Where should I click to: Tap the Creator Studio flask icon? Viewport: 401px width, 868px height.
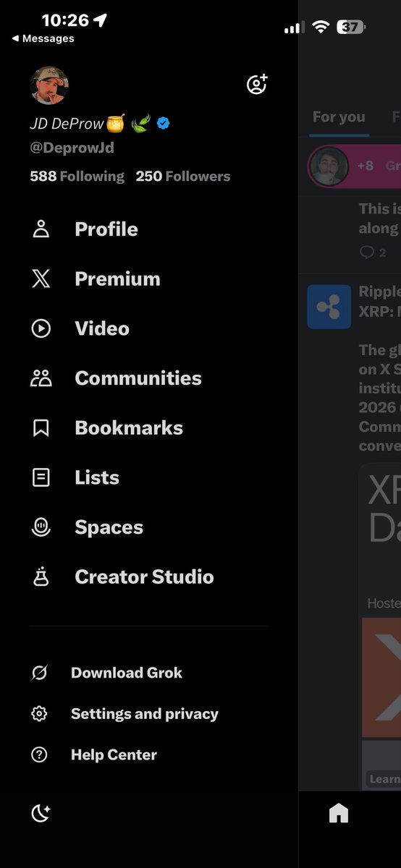[x=41, y=576]
